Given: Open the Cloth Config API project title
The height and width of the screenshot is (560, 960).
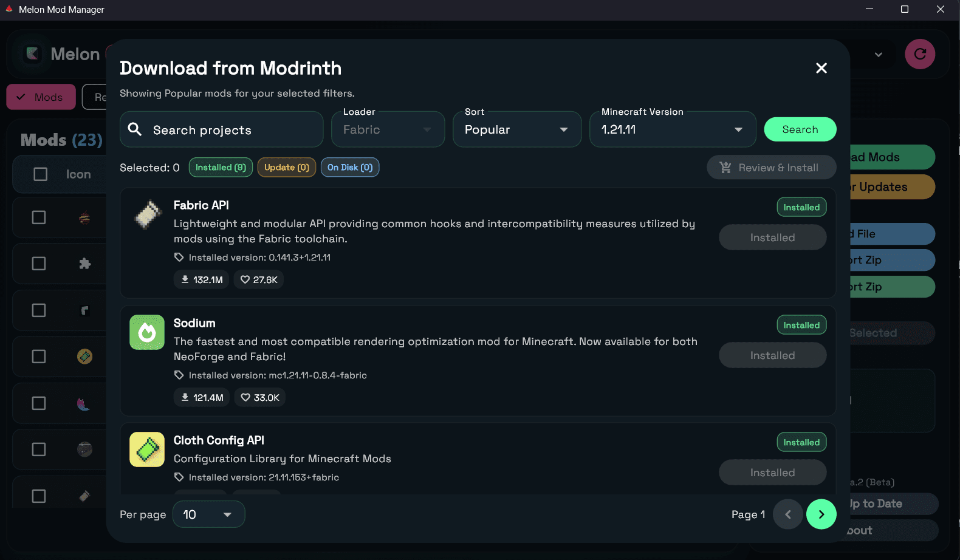Looking at the screenshot, I should 219,440.
